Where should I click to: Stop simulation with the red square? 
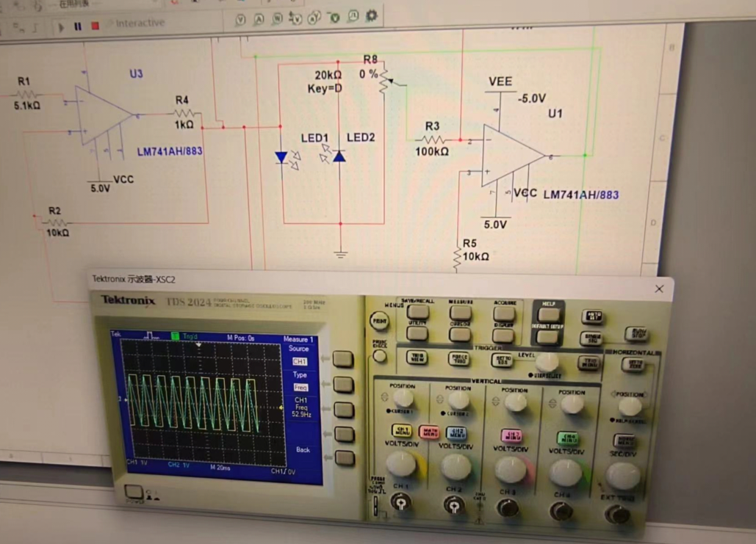coord(96,26)
